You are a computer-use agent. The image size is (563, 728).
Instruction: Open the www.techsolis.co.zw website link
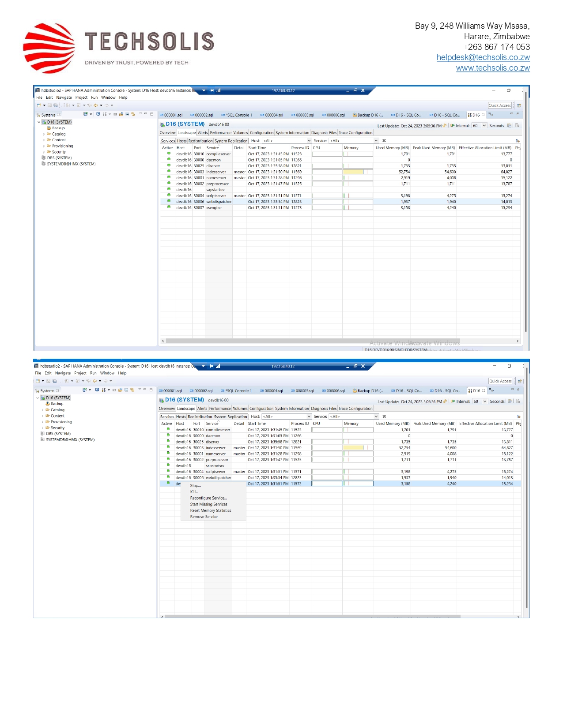[x=492, y=68]
